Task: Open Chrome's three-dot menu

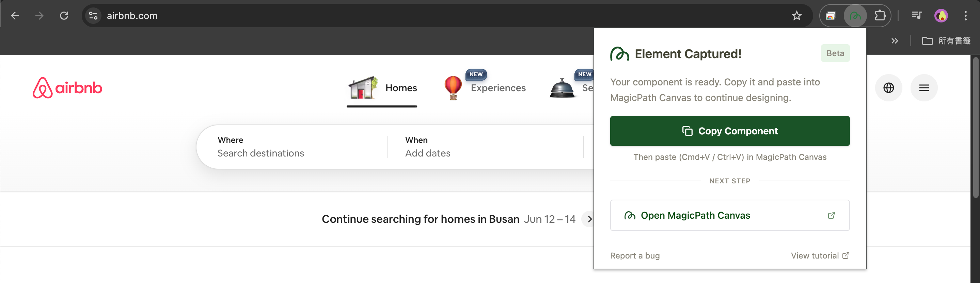Action: [x=965, y=16]
